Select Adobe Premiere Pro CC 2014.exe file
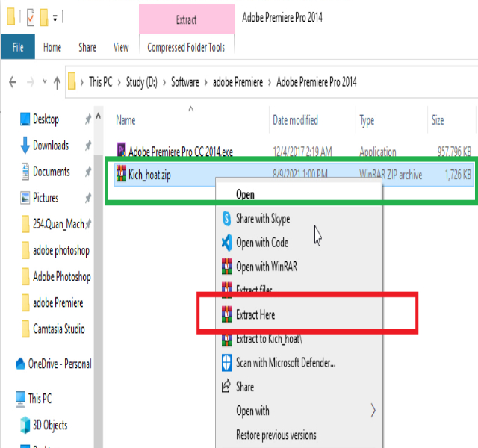The height and width of the screenshot is (448, 478). pos(181,152)
